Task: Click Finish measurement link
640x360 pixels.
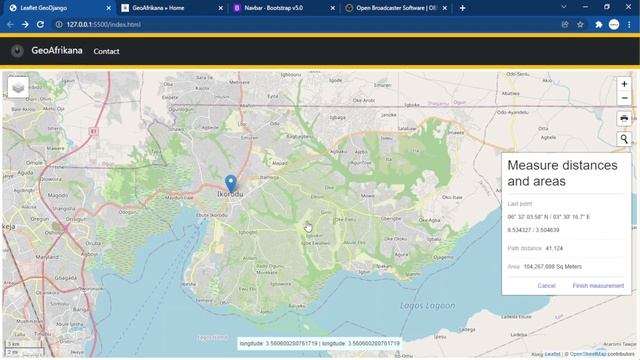Action: [598, 286]
